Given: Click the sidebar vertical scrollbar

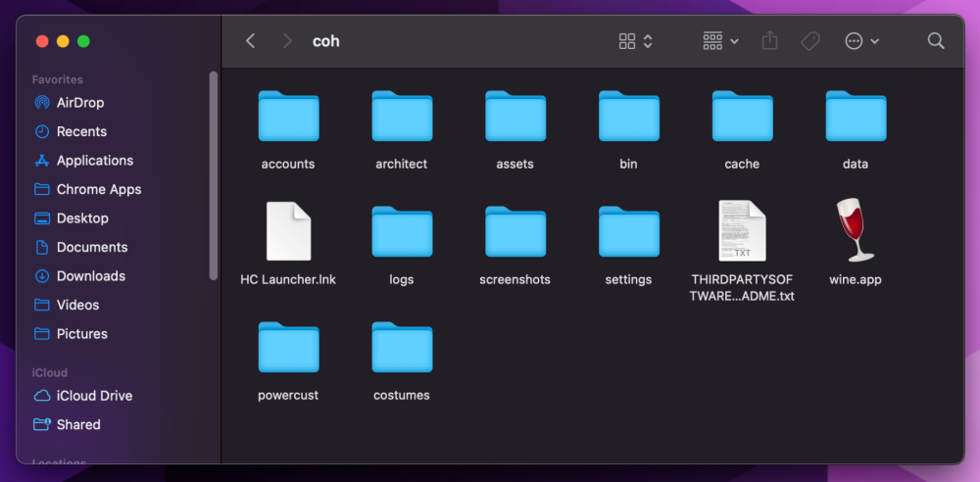Looking at the screenshot, I should [x=213, y=176].
